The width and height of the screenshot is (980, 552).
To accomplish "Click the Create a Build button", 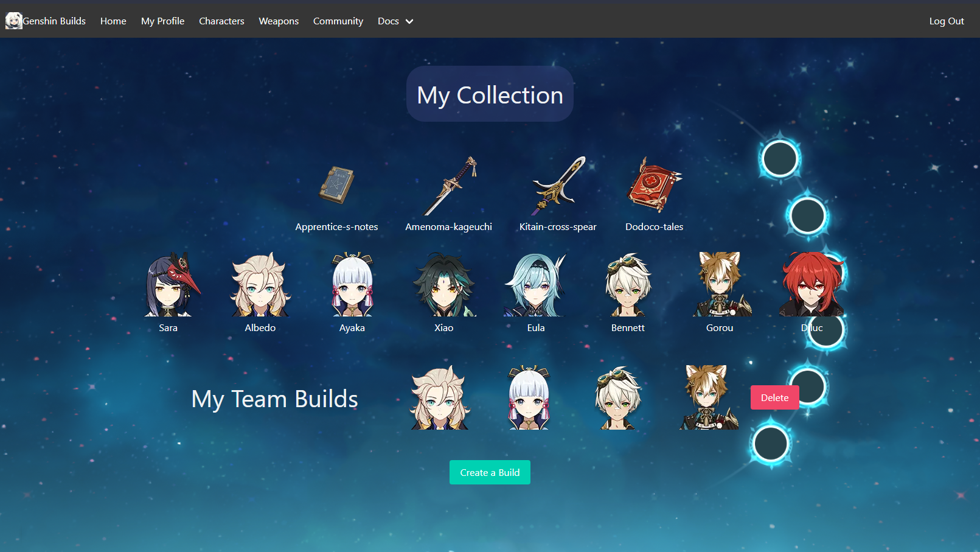I will pyautogui.click(x=490, y=472).
